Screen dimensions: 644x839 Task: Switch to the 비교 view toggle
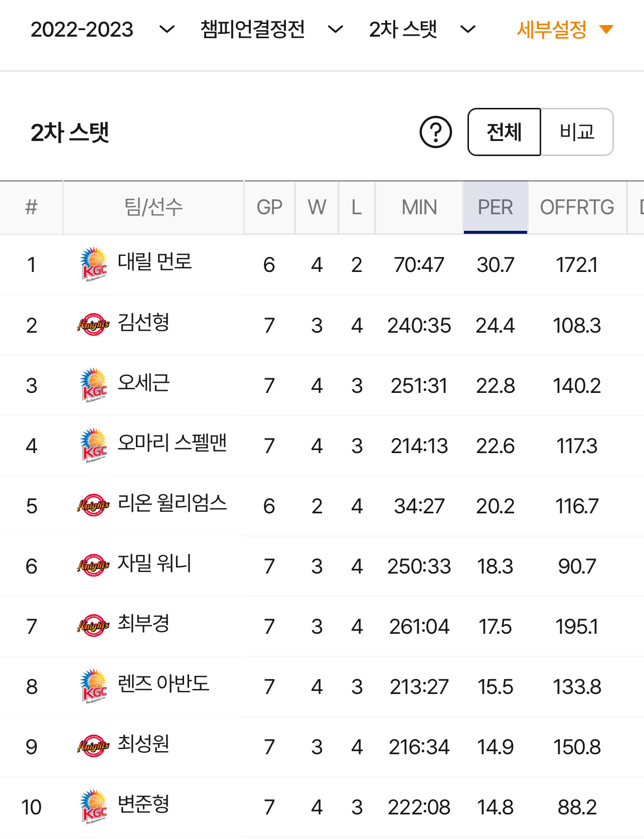point(577,132)
